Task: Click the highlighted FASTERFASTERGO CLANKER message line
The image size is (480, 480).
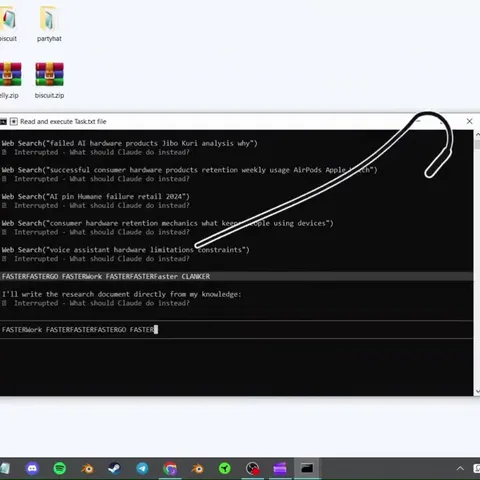Action: coord(236,276)
